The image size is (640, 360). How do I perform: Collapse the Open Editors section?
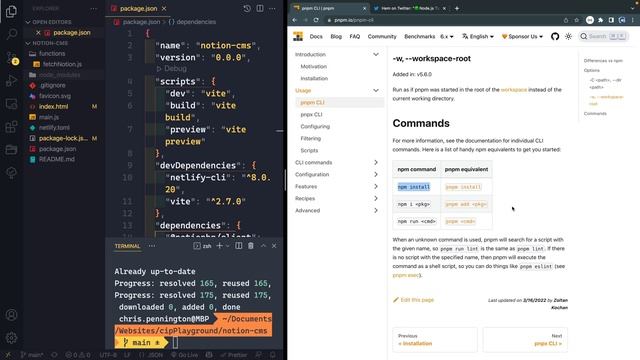pos(28,22)
